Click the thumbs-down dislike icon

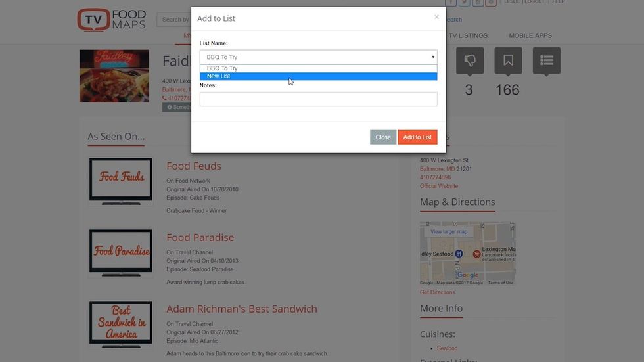pos(469,60)
